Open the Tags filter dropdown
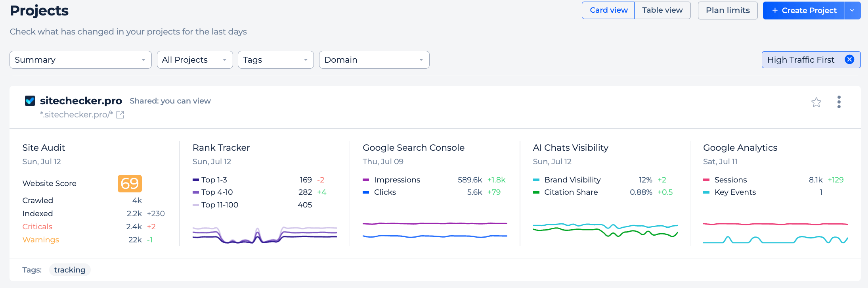The height and width of the screenshot is (288, 868). tap(275, 60)
